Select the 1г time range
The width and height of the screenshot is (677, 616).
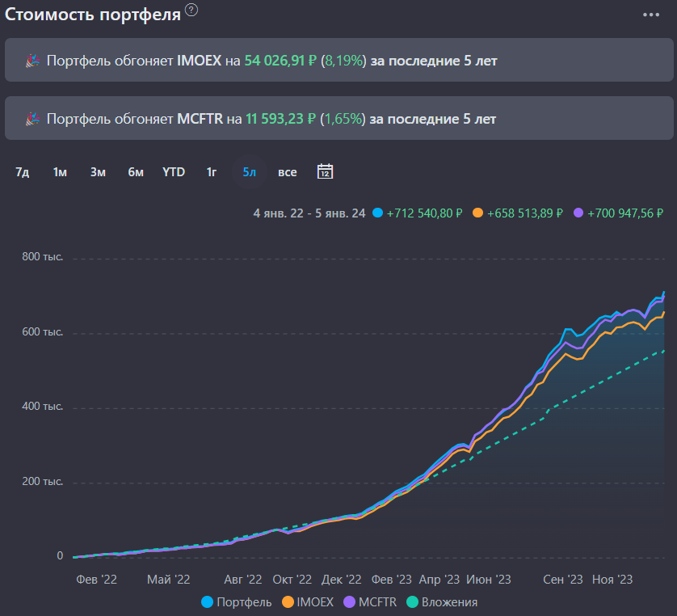pyautogui.click(x=211, y=172)
